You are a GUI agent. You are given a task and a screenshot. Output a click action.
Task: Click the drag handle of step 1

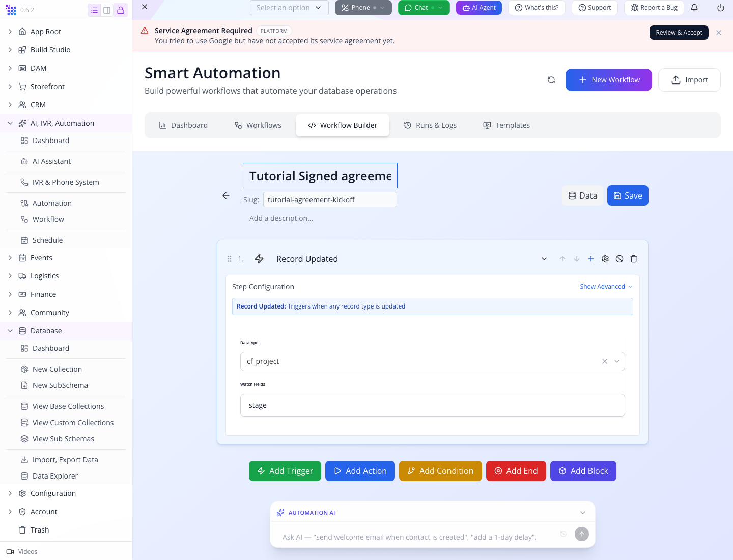pyautogui.click(x=230, y=259)
